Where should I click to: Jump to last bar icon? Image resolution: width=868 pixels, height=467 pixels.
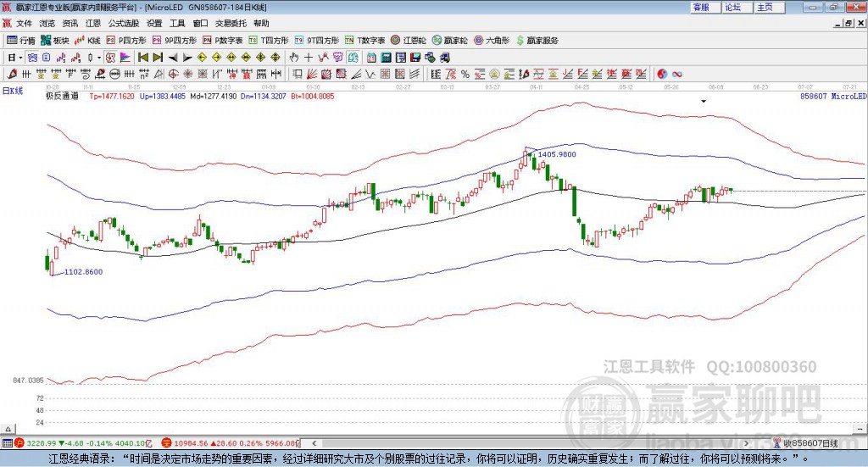click(158, 58)
